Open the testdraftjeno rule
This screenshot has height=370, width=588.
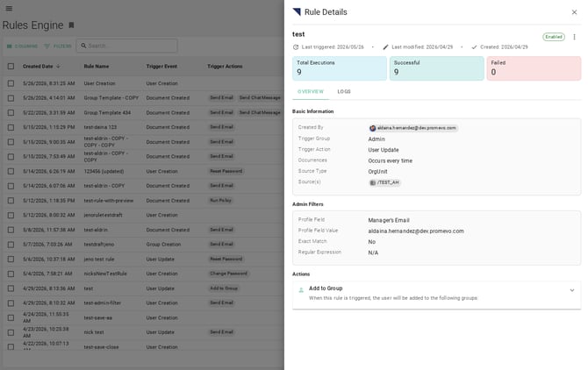coord(99,245)
